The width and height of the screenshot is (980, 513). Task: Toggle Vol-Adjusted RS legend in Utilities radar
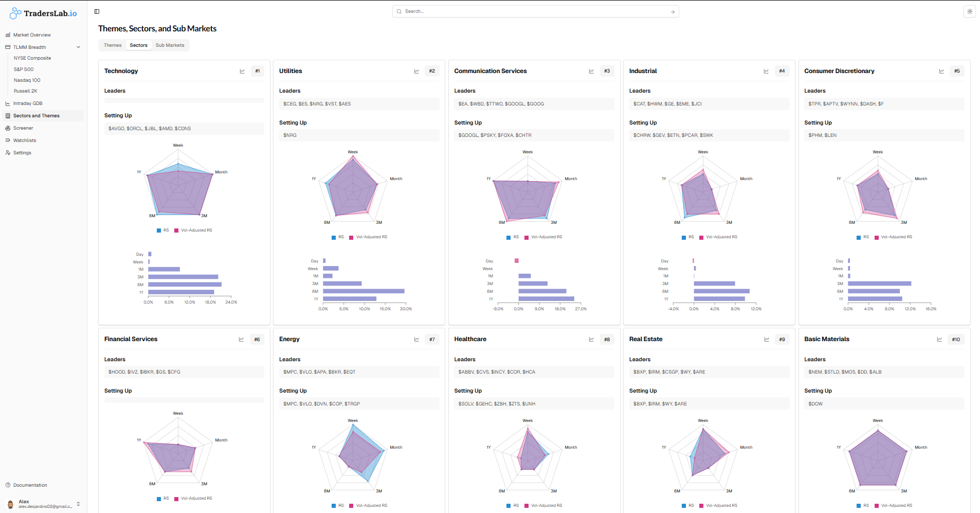[368, 237]
